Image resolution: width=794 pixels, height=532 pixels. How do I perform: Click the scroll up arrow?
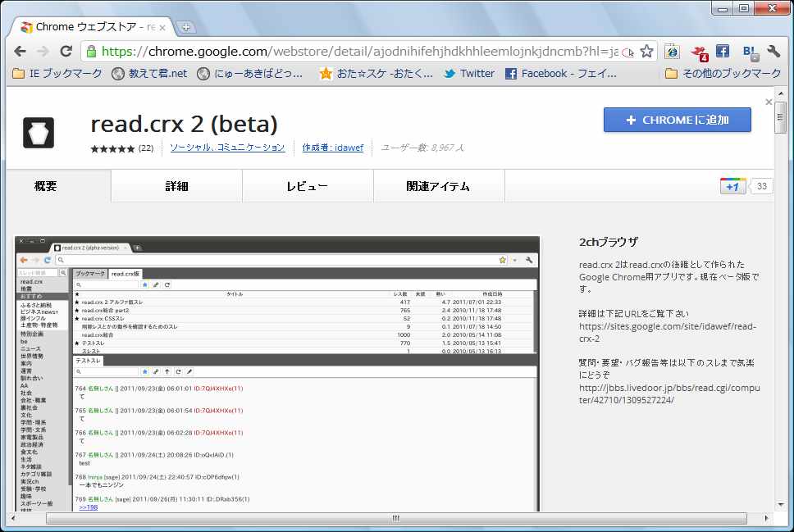[780, 93]
